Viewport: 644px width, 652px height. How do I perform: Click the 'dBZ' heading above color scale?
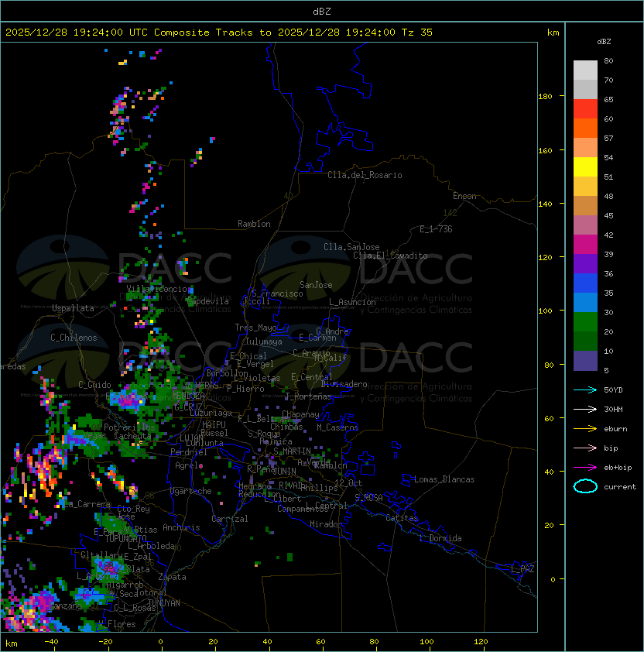pos(604,42)
